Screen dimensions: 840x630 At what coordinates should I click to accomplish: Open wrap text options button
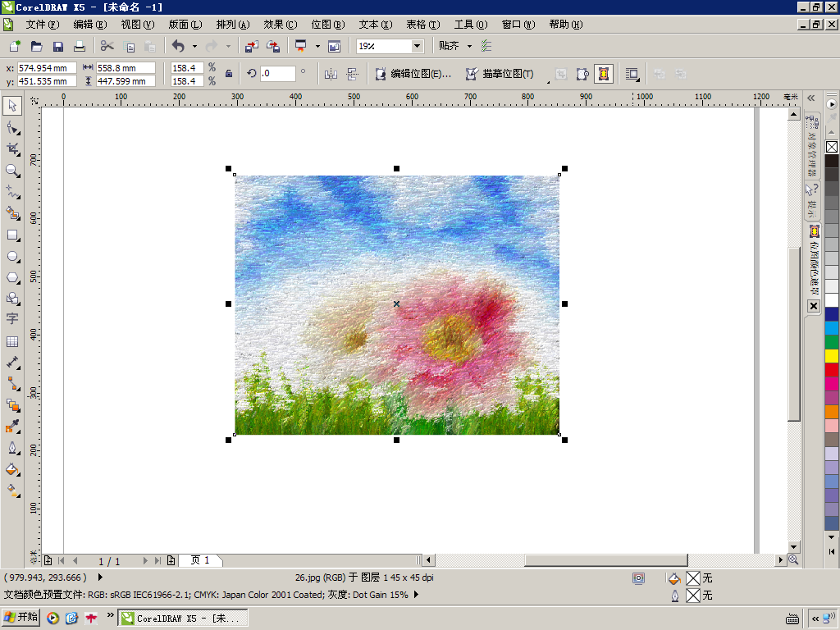(632, 74)
